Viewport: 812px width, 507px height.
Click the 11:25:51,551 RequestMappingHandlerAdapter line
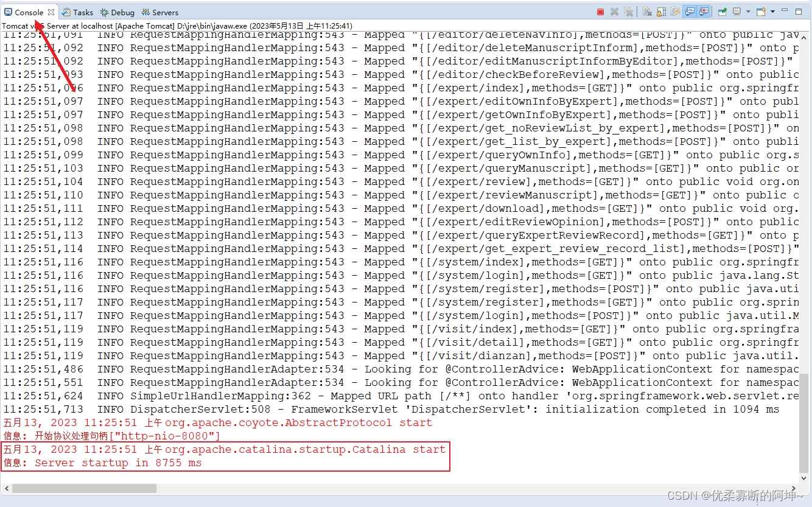pos(401,382)
